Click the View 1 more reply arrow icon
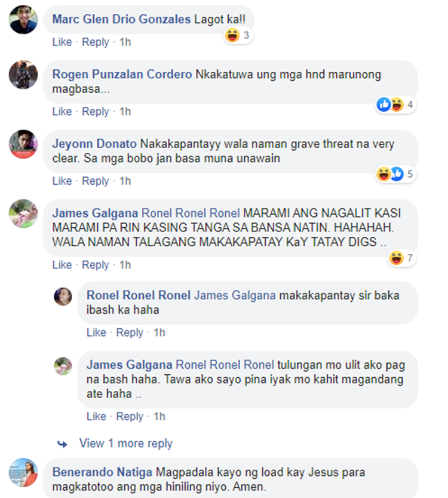The width and height of the screenshot is (448, 498). [62, 444]
